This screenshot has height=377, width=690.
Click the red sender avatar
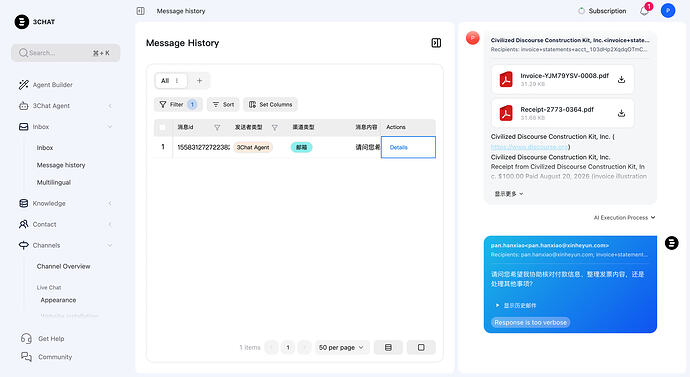click(x=473, y=38)
